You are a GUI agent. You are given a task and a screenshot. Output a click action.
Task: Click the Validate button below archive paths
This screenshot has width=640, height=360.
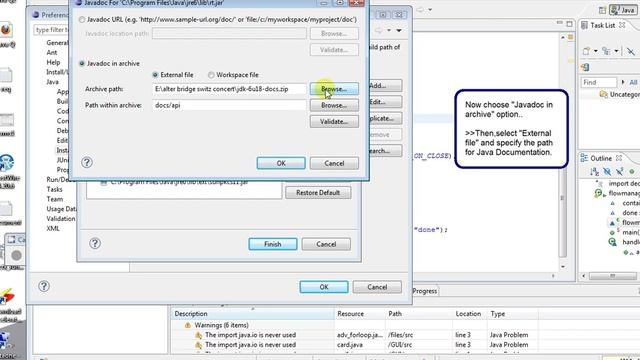pyautogui.click(x=334, y=121)
